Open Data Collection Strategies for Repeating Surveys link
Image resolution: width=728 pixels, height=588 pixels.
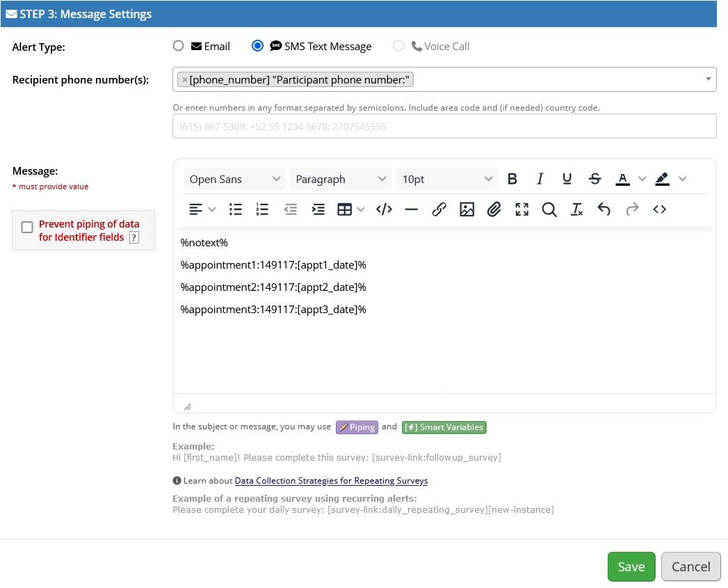click(x=331, y=481)
